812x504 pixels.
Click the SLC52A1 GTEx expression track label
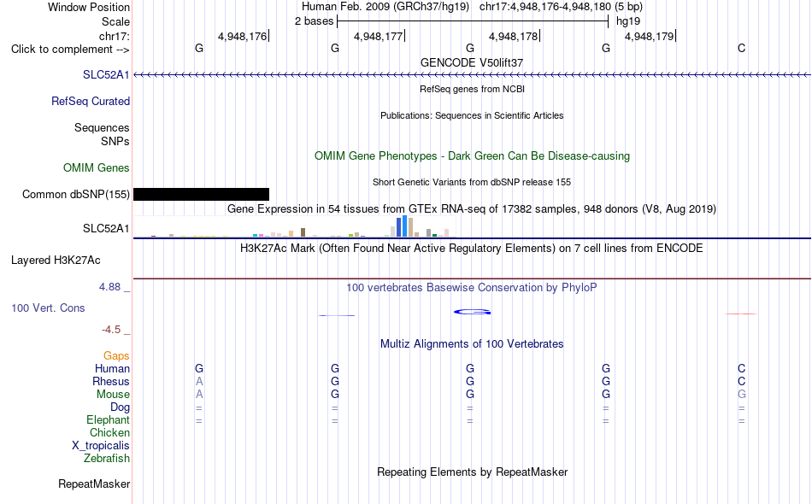pyautogui.click(x=106, y=228)
